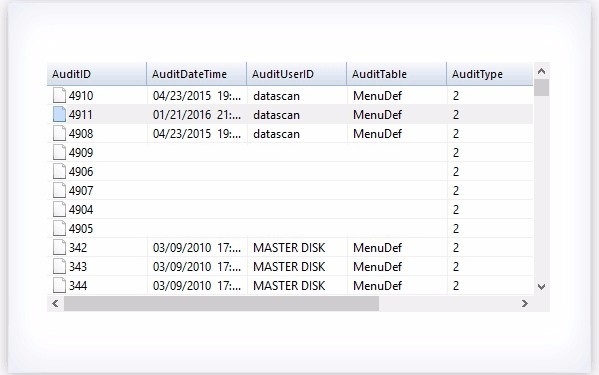Select the AuditID 4905 text

tap(81, 228)
